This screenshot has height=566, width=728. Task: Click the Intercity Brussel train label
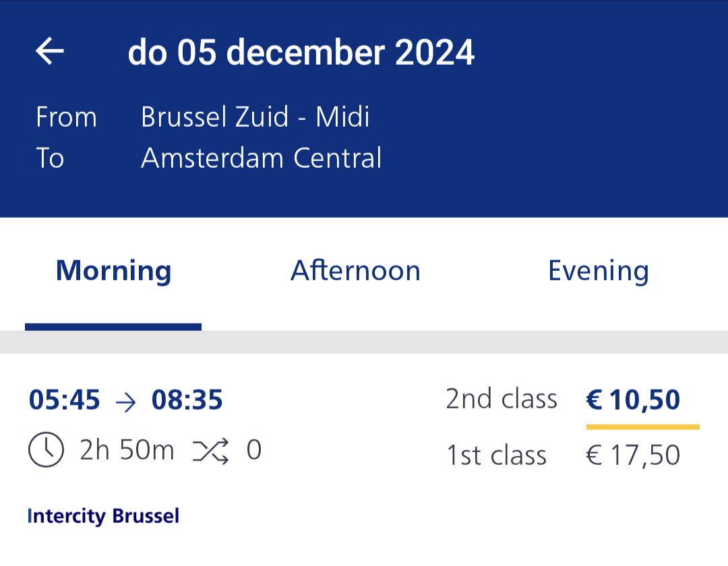(x=103, y=517)
